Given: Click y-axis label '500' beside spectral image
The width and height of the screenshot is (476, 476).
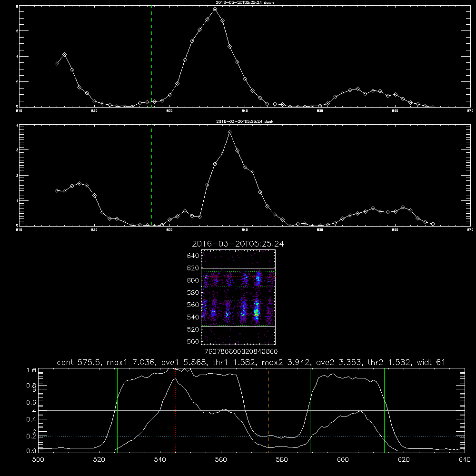Looking at the screenshot, I should click(193, 342).
